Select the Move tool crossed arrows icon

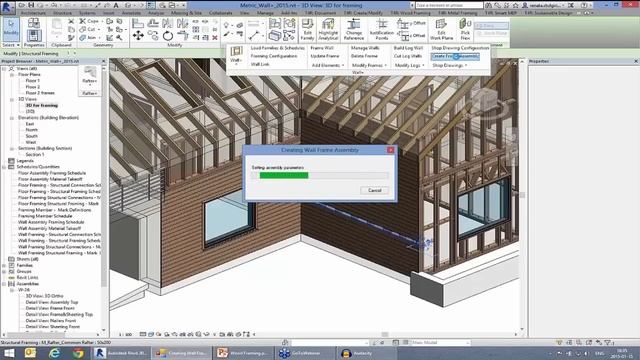[138, 36]
